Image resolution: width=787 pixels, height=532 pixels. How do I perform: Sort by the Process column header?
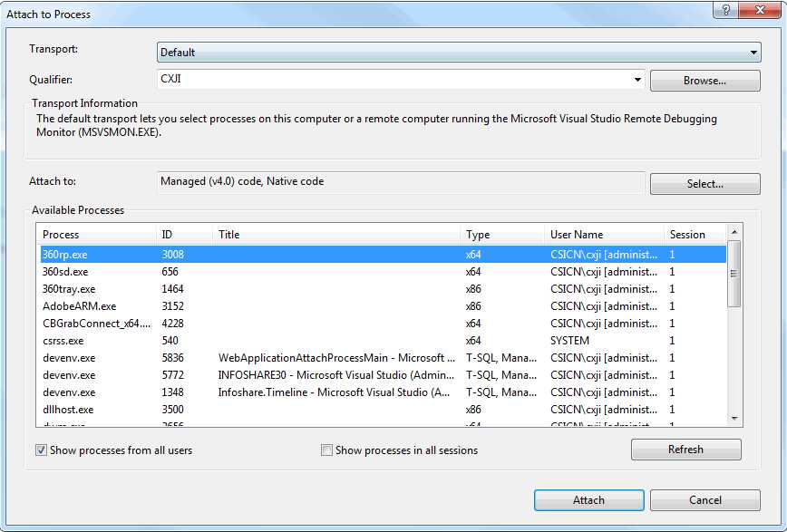point(97,235)
